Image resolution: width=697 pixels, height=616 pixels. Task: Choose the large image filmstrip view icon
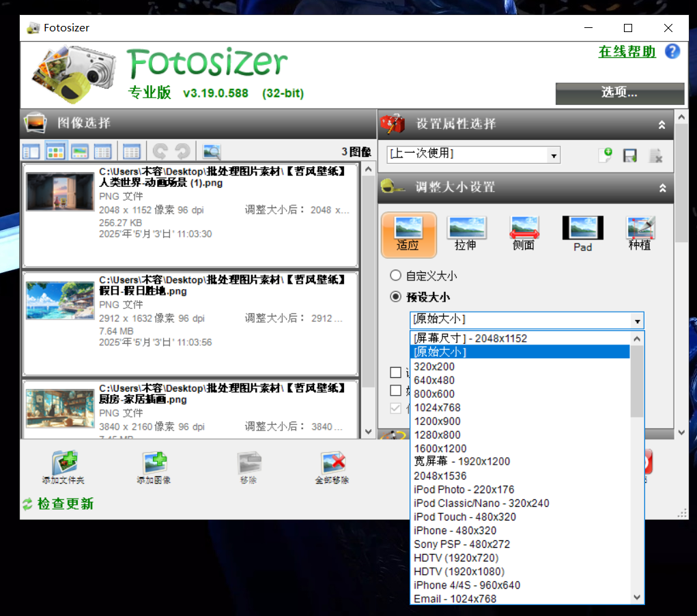[80, 152]
